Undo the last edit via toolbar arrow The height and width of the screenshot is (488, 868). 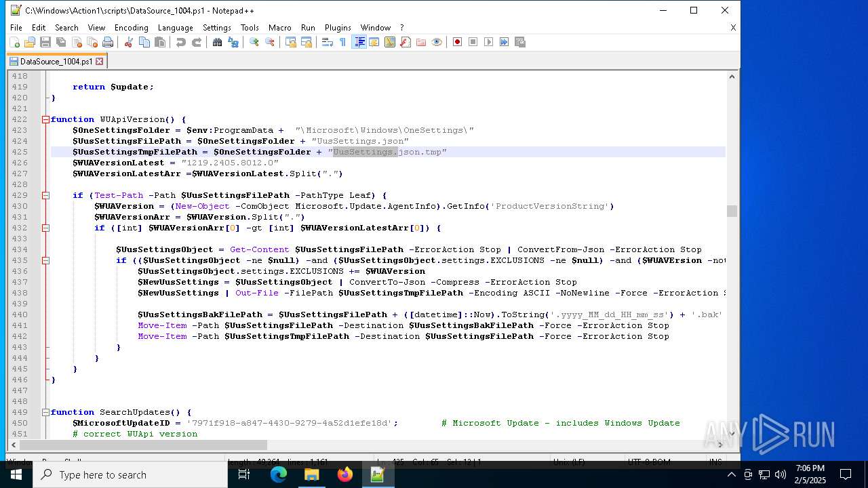(180, 42)
